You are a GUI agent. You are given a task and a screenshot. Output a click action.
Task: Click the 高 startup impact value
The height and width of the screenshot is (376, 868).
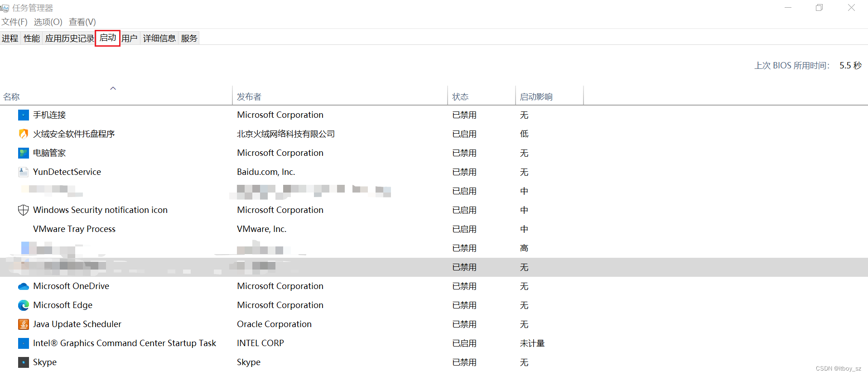pyautogui.click(x=524, y=248)
